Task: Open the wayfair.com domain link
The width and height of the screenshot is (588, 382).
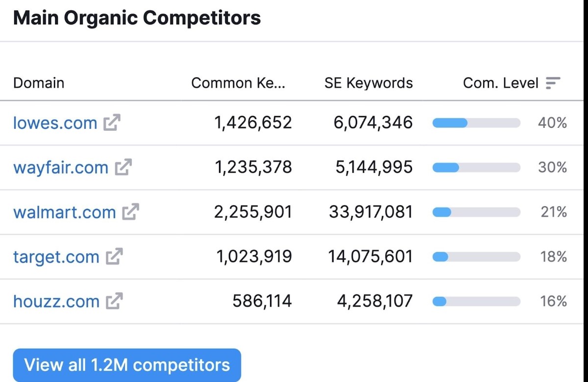Action: pyautogui.click(x=60, y=167)
